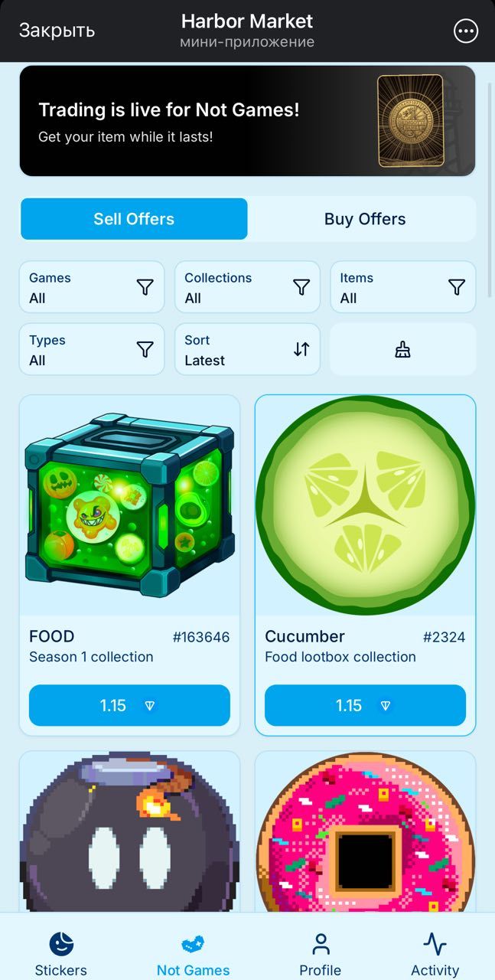Select the Sell Offers tab
Viewport: 495px width, 980px height.
click(134, 219)
